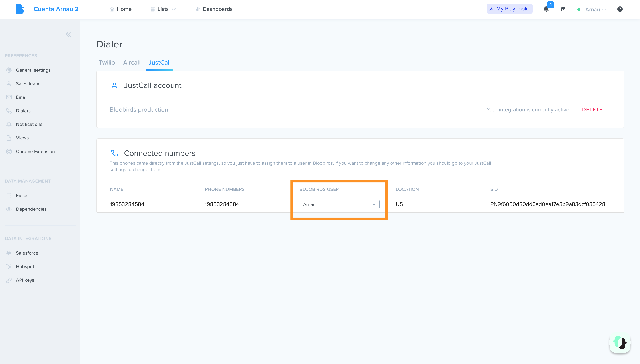640x364 pixels.
Task: Open the help question mark icon
Action: [x=620, y=9]
